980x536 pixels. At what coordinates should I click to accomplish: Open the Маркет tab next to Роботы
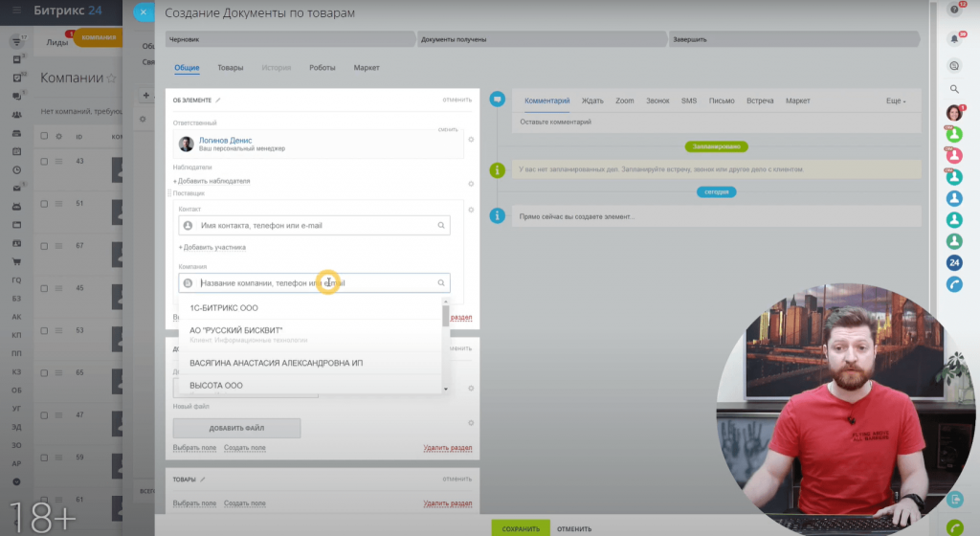coord(367,67)
